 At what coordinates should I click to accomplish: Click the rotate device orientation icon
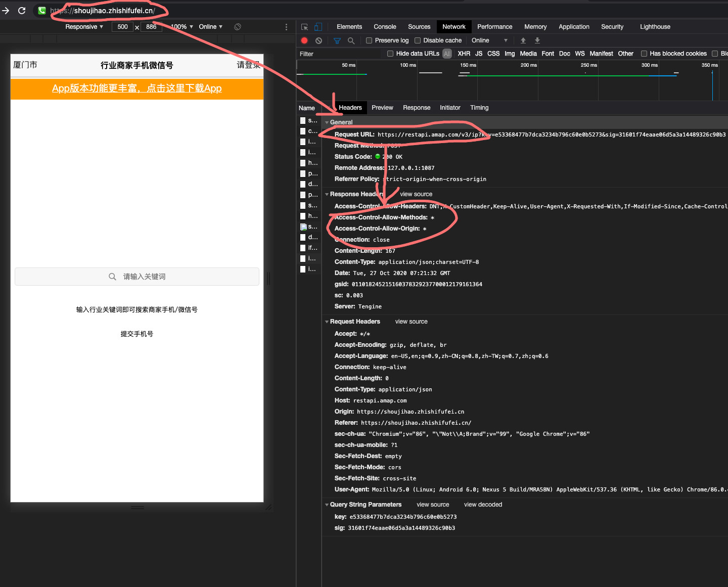(238, 27)
